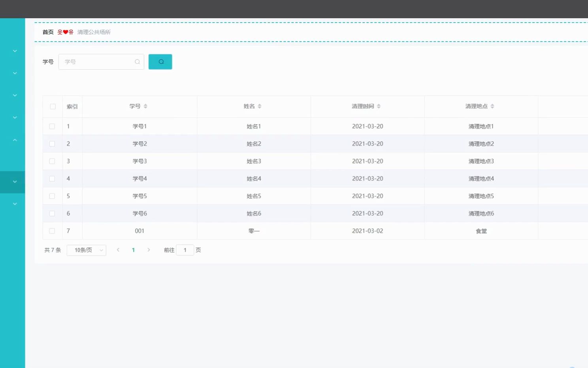This screenshot has width=588, height=368.
Task: Click the 清理地点 column header label
Action: (x=477, y=106)
